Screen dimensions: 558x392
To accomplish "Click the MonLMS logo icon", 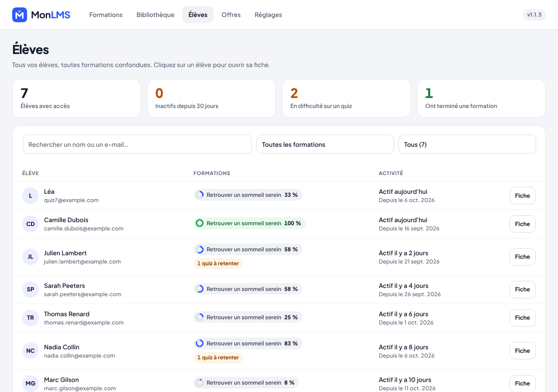I will coord(20,15).
